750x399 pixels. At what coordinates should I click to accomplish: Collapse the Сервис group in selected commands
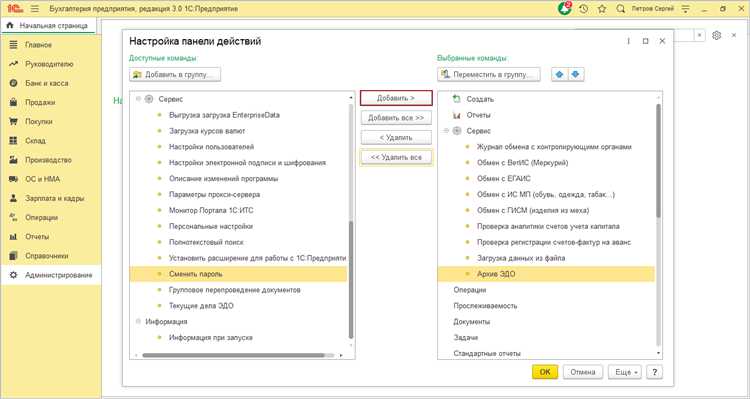tap(446, 131)
